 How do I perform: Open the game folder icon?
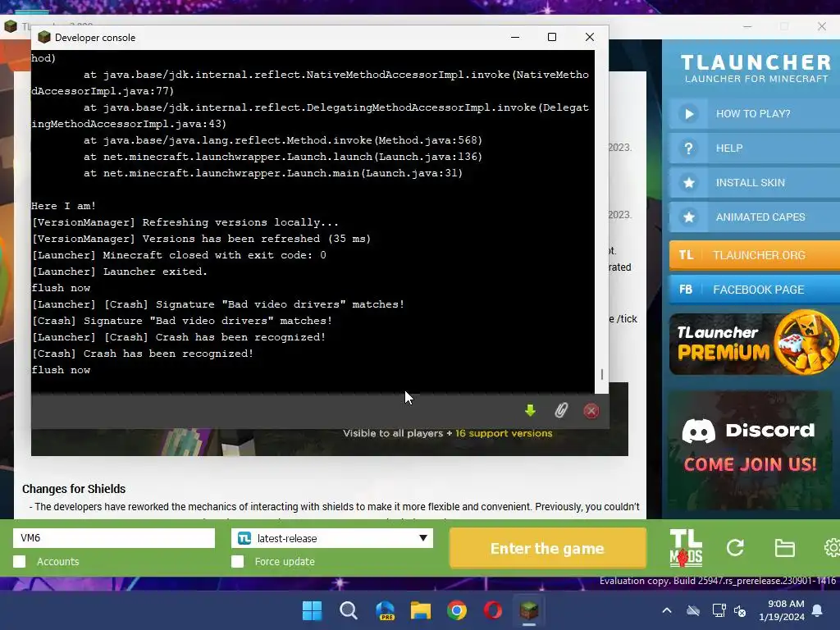coord(784,547)
